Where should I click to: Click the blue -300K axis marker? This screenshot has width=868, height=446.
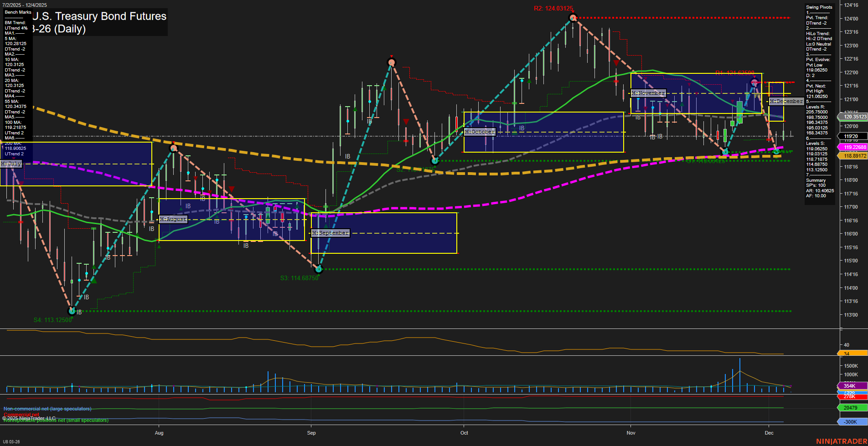851,422
